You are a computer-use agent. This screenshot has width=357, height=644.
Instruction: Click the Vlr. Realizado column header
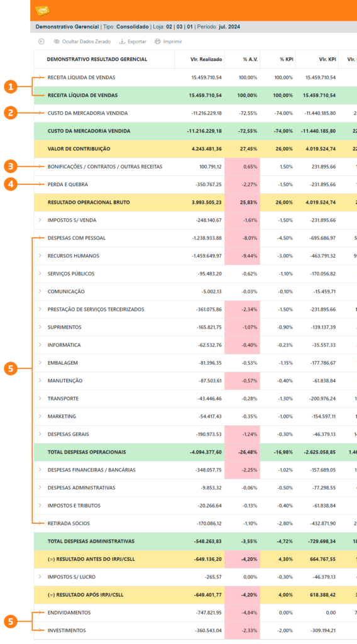206,59
